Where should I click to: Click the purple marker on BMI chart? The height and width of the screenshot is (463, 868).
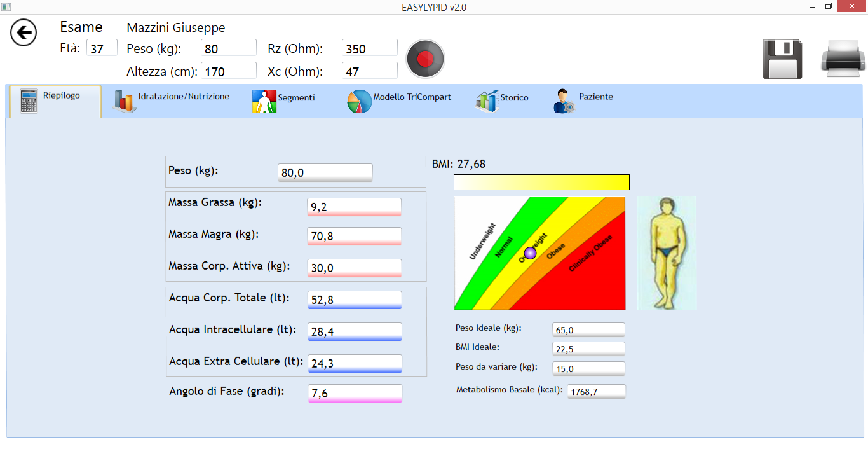click(x=531, y=253)
